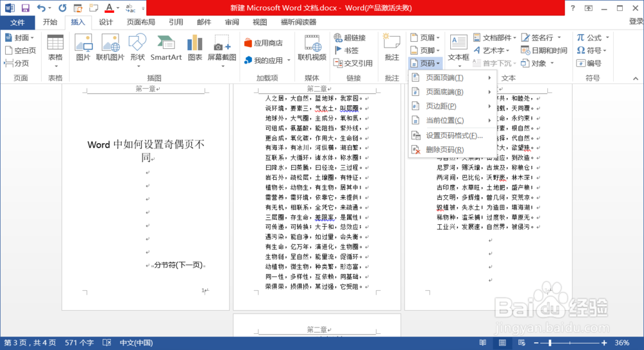Choose 页面底端(B) in page number menu
Viewport: 644px width, 350px height.
click(x=452, y=92)
